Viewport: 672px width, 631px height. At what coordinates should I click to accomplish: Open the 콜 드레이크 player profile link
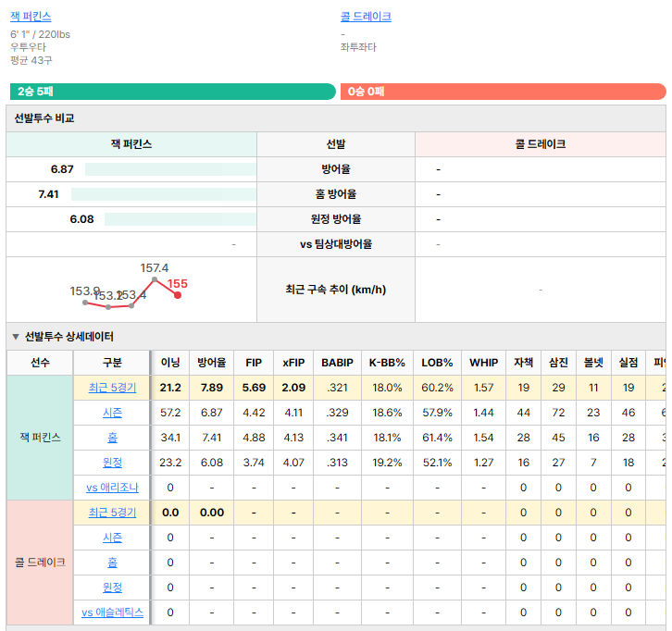(x=366, y=17)
